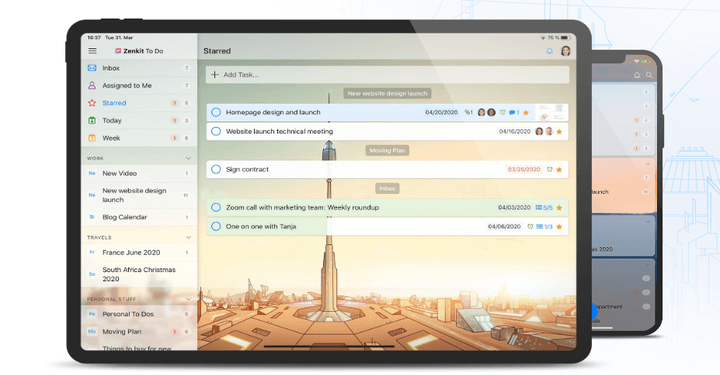This screenshot has width=720, height=375.
Task: Collapse the PERSONAL STUFF section chevron
Action: [x=188, y=299]
